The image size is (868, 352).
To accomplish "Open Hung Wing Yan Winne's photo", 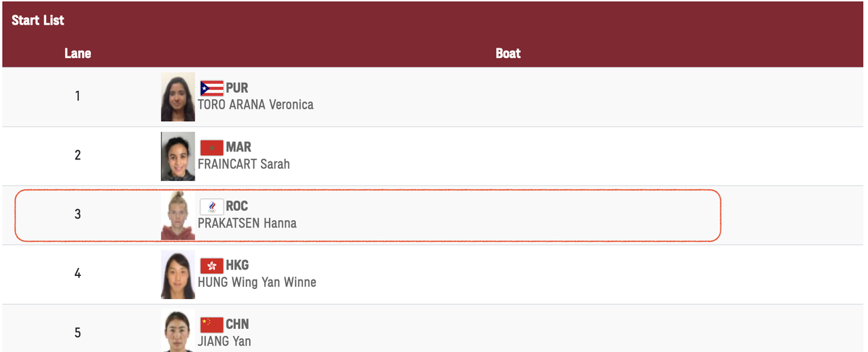I will (x=178, y=275).
